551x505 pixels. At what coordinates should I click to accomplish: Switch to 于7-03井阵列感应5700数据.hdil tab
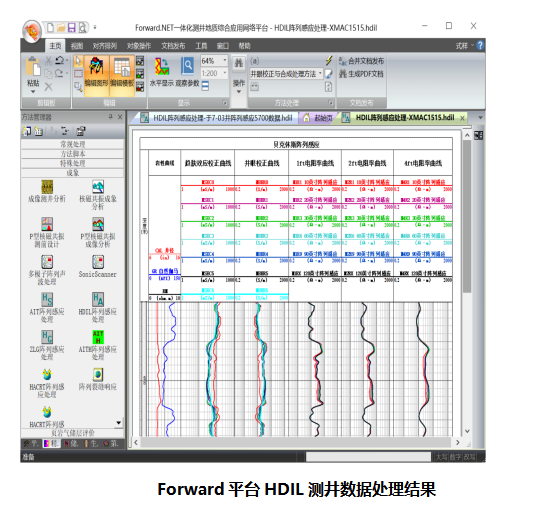click(217, 118)
